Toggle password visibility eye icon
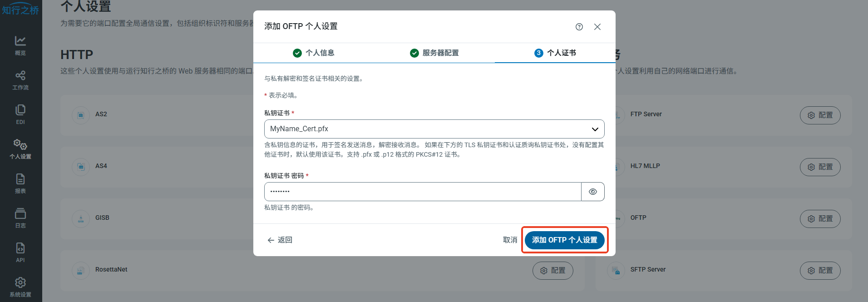 592,192
